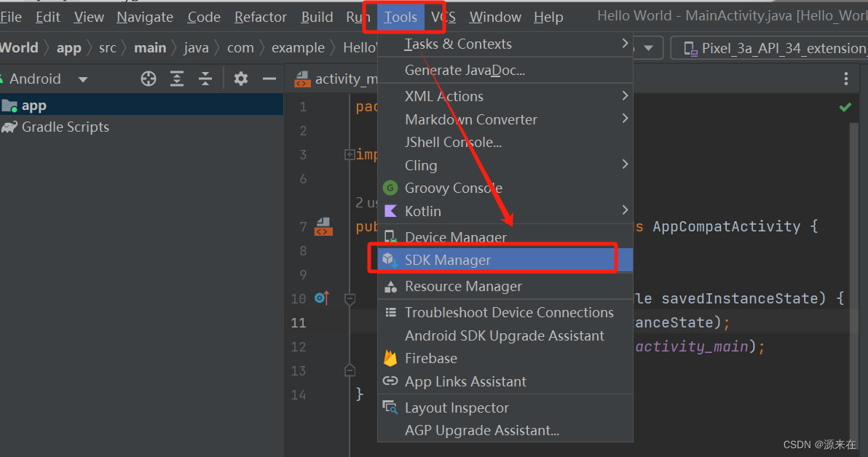Expand Tasks & Contexts submenu arrow
Image resolution: width=868 pixels, height=457 pixels.
click(x=625, y=43)
